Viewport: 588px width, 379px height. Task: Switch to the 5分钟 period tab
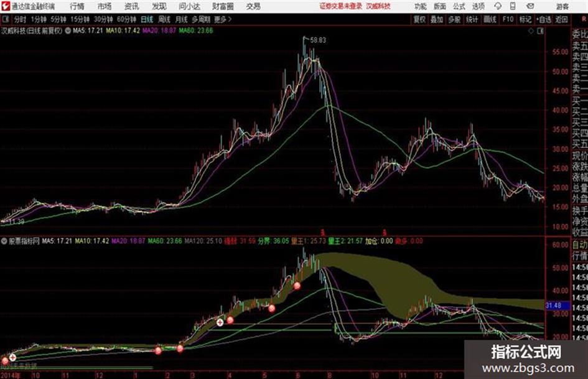pos(58,19)
